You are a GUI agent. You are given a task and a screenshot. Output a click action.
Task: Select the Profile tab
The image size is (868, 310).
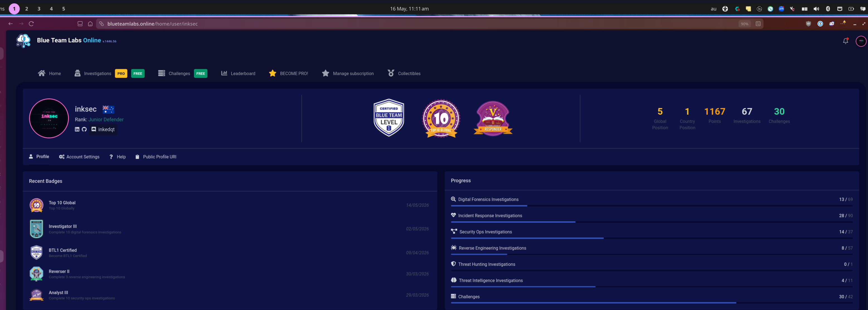coord(39,157)
